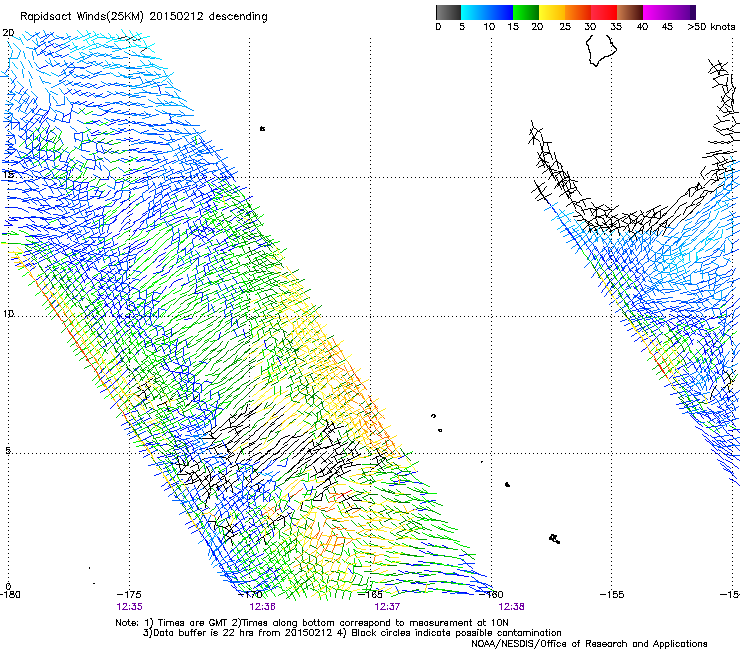The image size is (740, 650).
Task: Click the gray 0-5 knots legend swatch
Action: pos(448,12)
